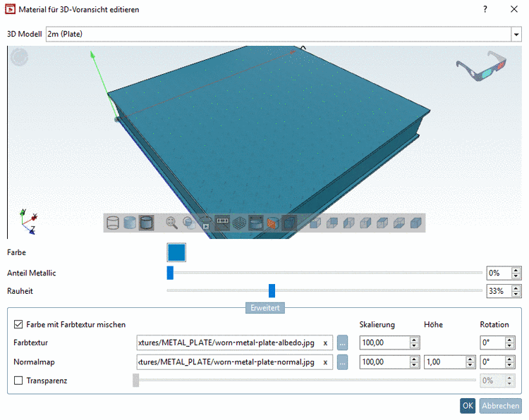Screen dimensions: 529x420
Task: Browse for Normalmap file with ... button
Action: 342,362
